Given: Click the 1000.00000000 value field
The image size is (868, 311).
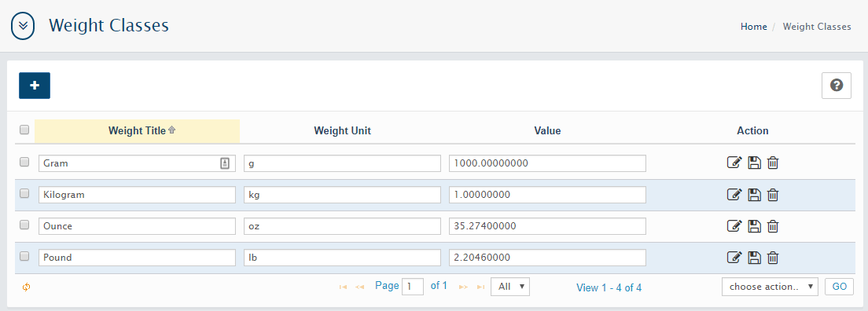Looking at the screenshot, I should (x=547, y=163).
